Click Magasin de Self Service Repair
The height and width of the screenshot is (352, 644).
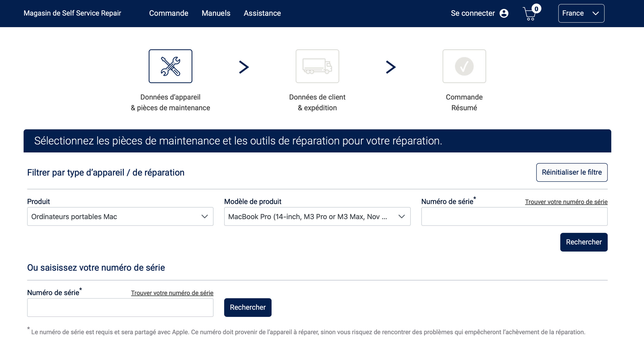(72, 13)
